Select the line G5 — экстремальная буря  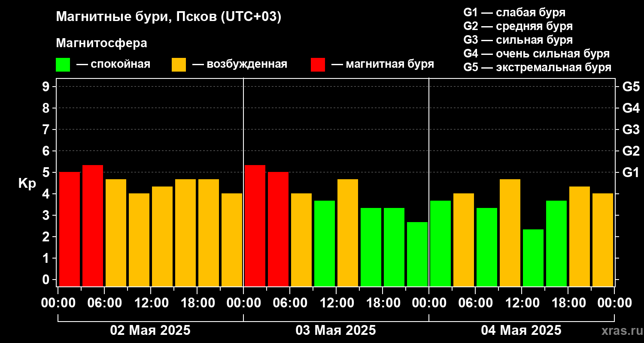coord(537,67)
